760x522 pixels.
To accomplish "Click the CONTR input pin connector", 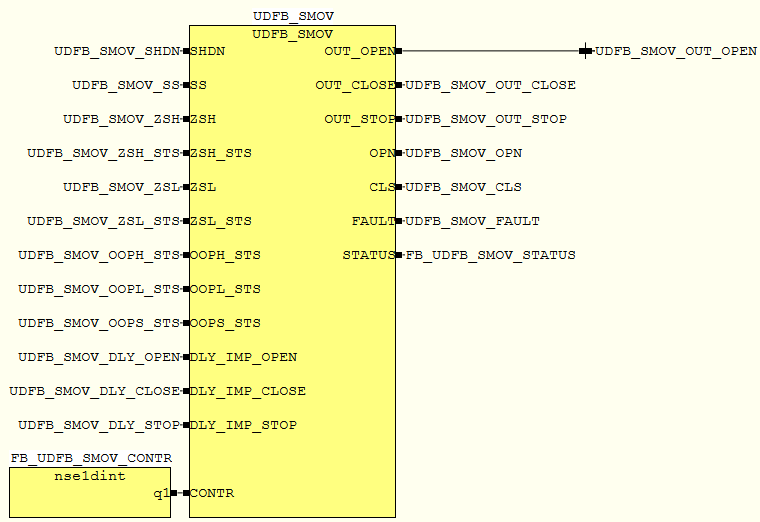I will coord(186,493).
